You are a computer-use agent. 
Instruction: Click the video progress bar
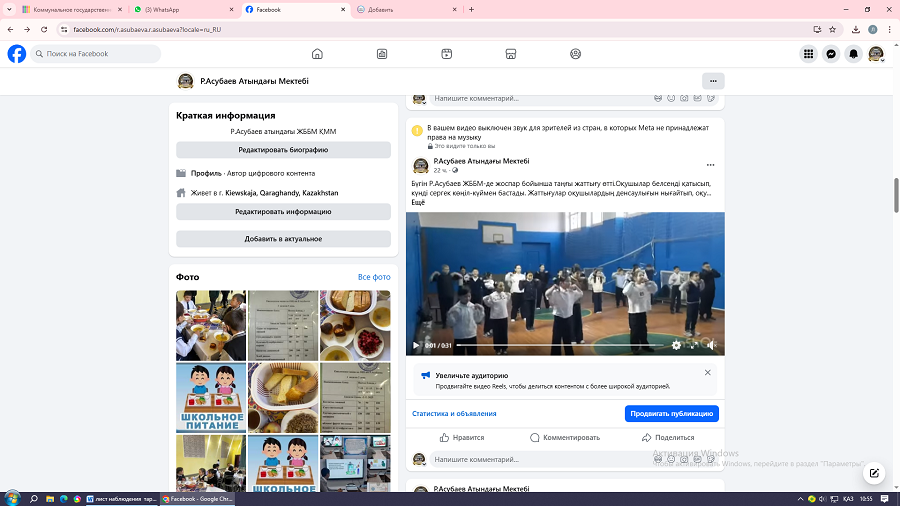pyautogui.click(x=550, y=345)
